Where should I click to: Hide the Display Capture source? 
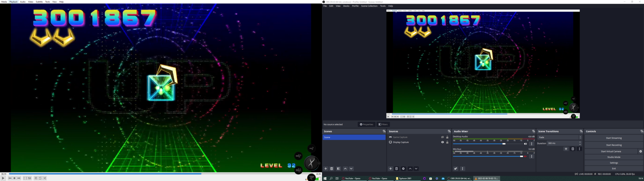coord(442,142)
